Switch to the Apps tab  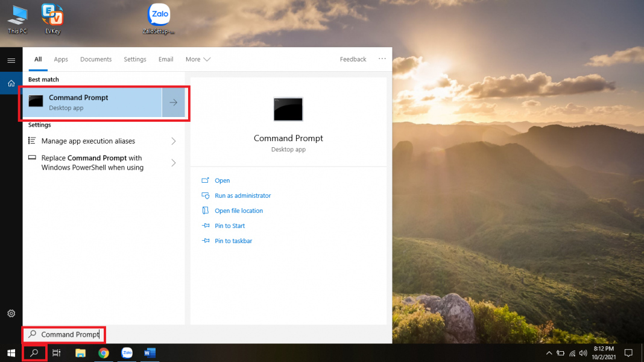pos(61,59)
